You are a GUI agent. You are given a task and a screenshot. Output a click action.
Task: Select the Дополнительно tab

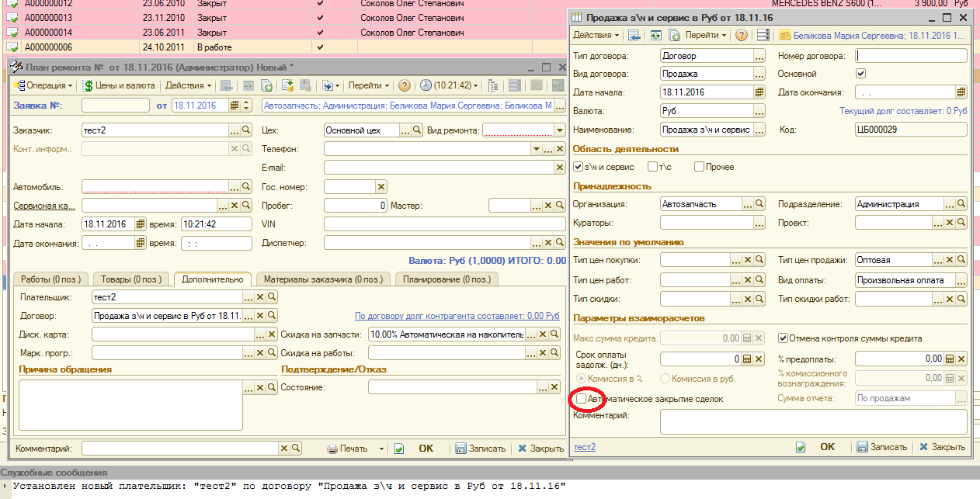[212, 279]
